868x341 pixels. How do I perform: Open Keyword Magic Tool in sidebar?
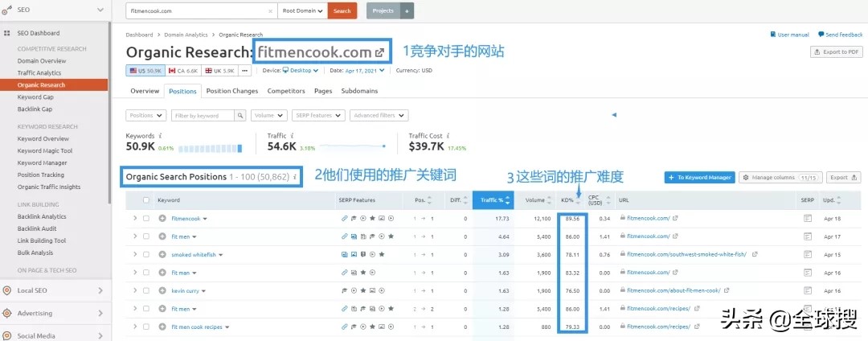coord(45,151)
